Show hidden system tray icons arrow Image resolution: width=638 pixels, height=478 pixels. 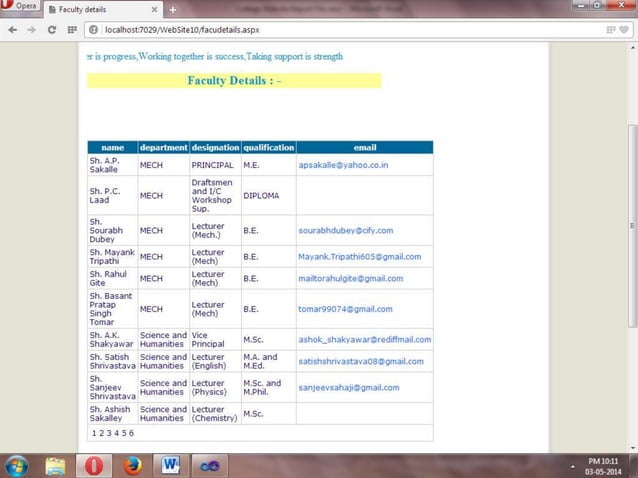pos(572,466)
